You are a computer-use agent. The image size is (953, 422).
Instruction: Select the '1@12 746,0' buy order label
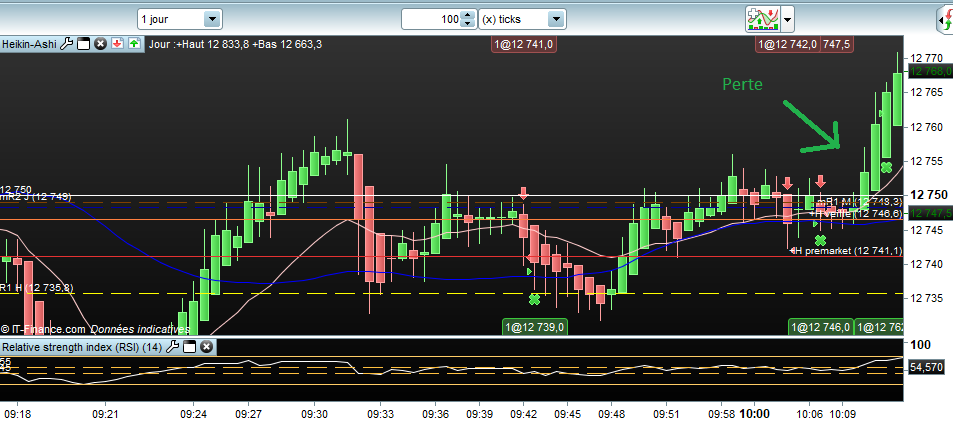(x=821, y=327)
